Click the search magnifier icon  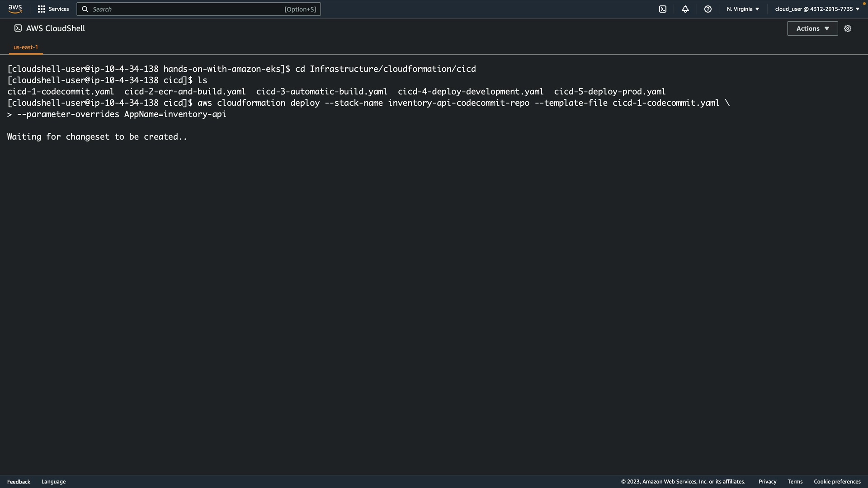85,9
